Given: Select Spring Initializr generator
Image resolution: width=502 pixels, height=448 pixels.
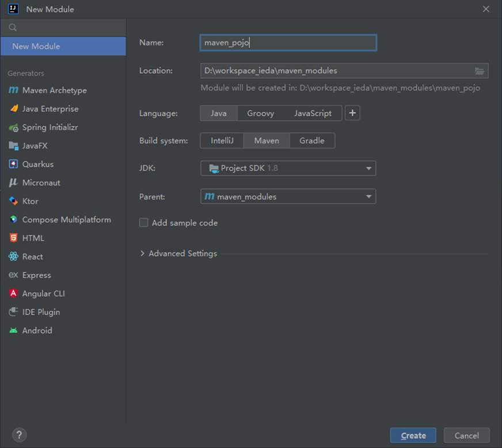Looking at the screenshot, I should click(x=63, y=127).
